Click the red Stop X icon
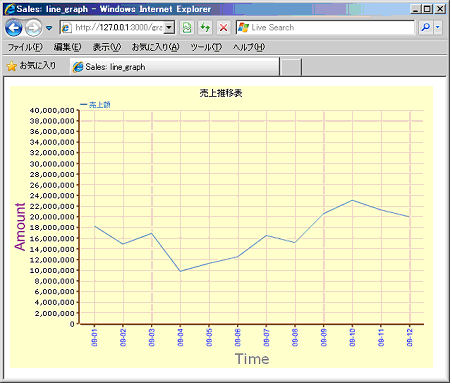Viewport: 452px width, 385px height. point(223,28)
